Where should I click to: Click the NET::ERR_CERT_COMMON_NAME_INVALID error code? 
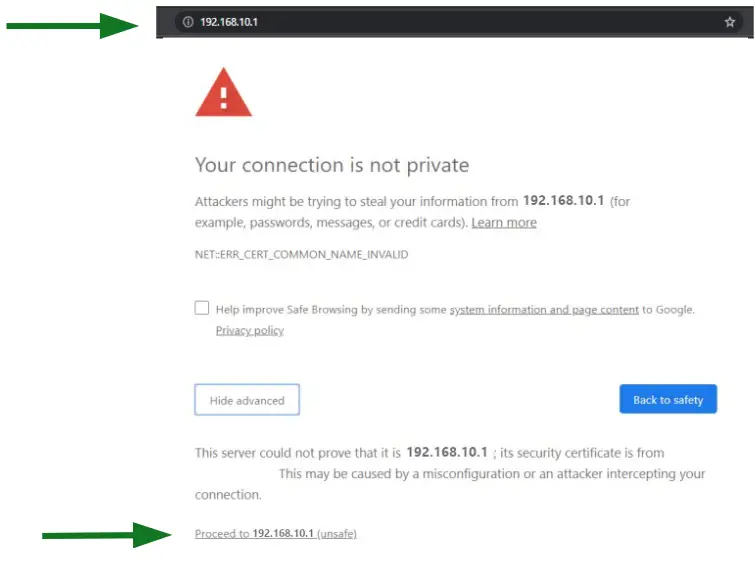301,255
